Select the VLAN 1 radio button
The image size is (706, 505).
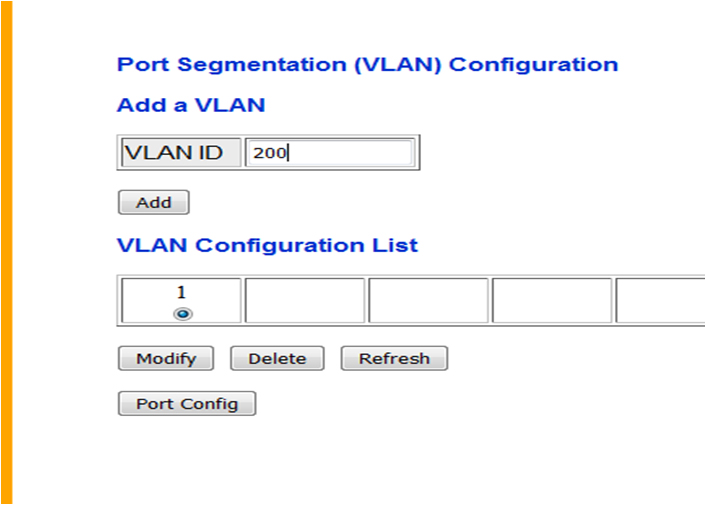click(182, 314)
